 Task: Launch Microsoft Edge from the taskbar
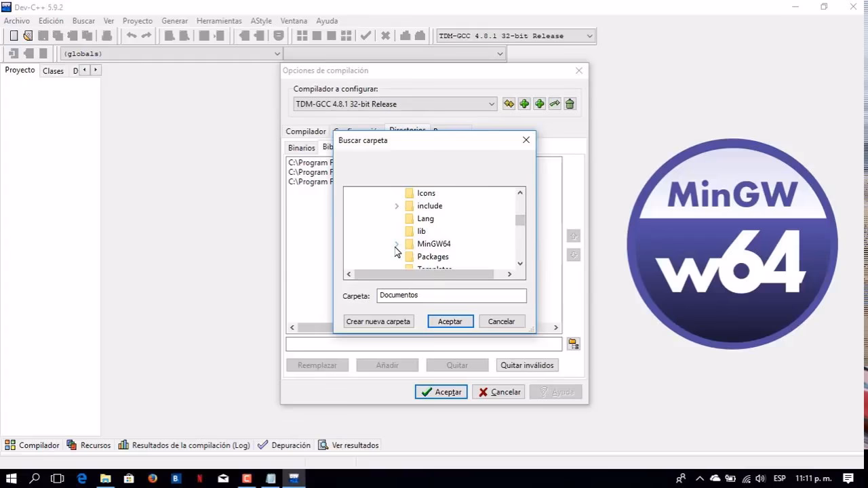[82, 478]
